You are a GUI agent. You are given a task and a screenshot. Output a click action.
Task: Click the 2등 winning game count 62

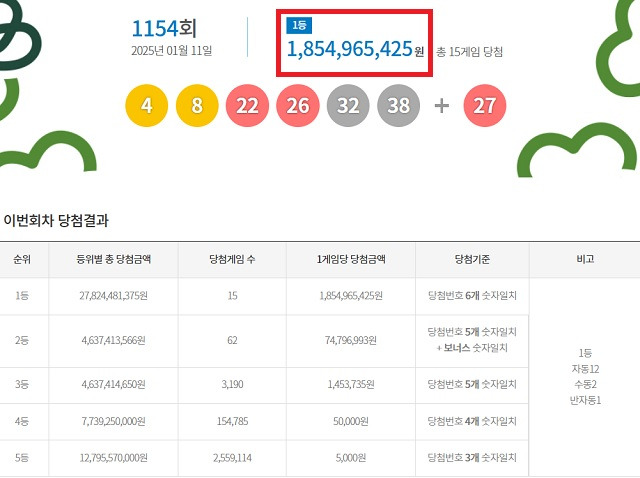point(232,340)
